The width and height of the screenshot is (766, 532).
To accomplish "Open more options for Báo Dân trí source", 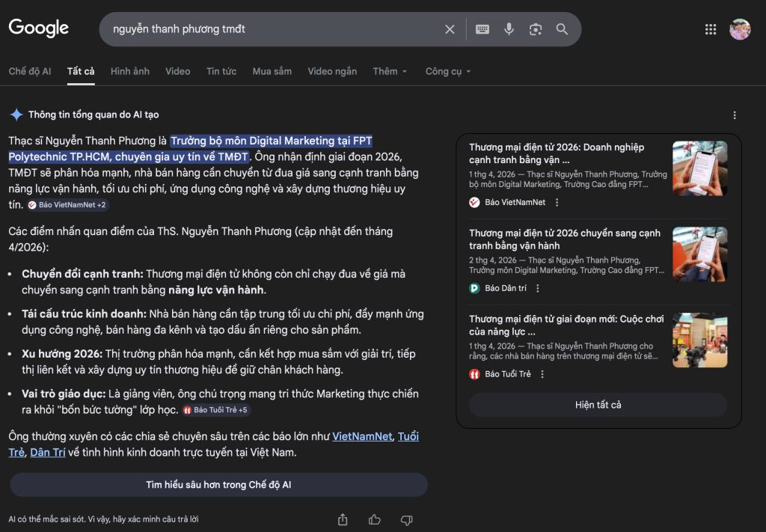I will (x=537, y=288).
